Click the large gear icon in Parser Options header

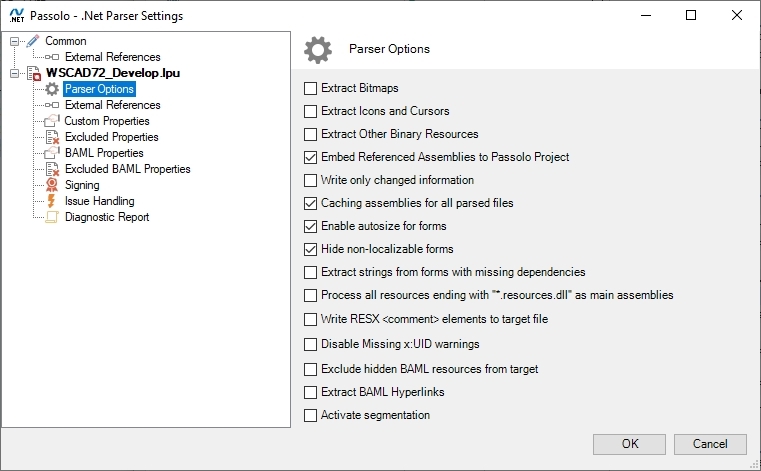point(318,50)
